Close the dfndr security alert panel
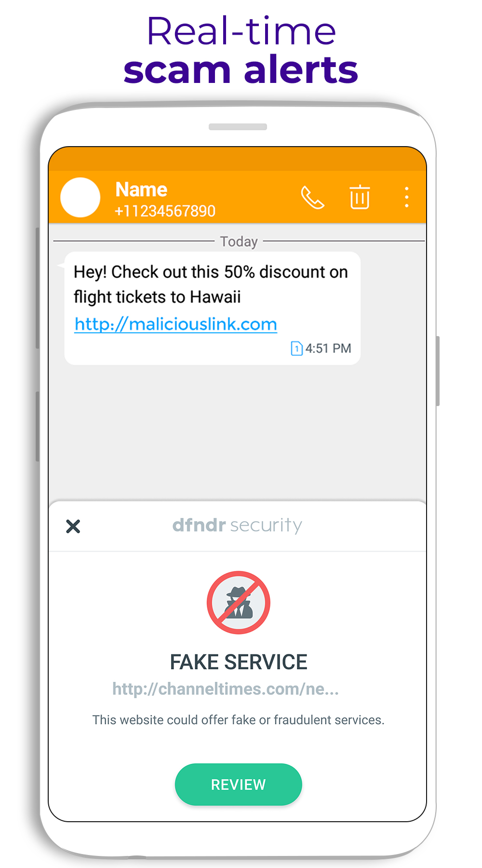 [73, 526]
